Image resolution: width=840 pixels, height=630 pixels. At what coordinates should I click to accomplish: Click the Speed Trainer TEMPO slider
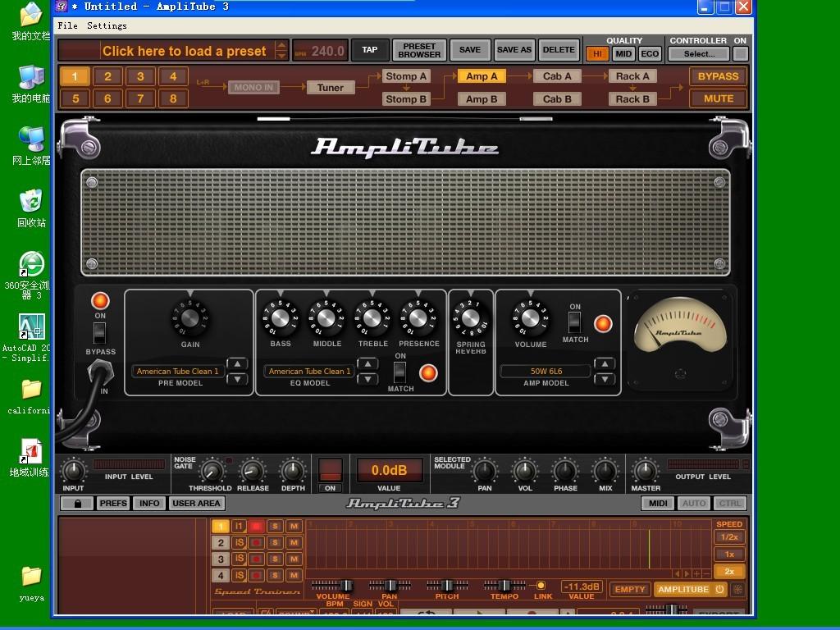pyautogui.click(x=504, y=585)
